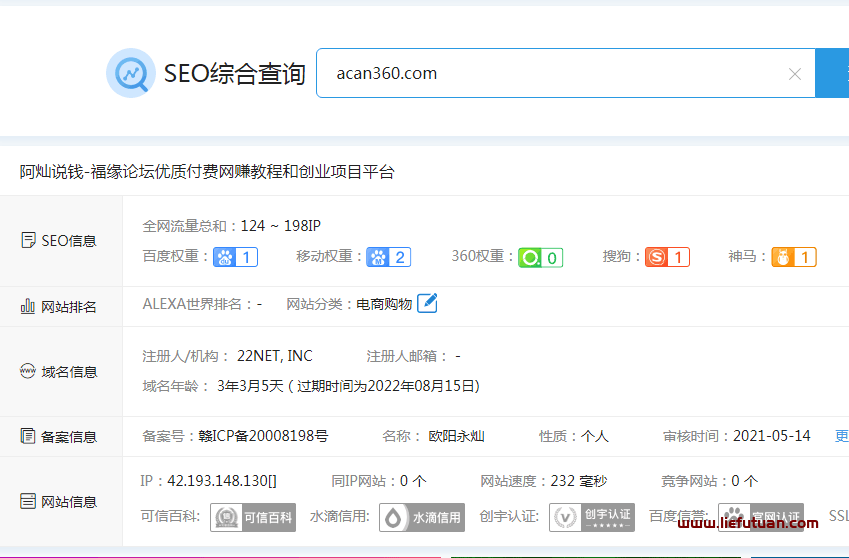The image size is (849, 558).
Task: Click the ICP number 赣ICP备20008198号
Action: coord(263,436)
